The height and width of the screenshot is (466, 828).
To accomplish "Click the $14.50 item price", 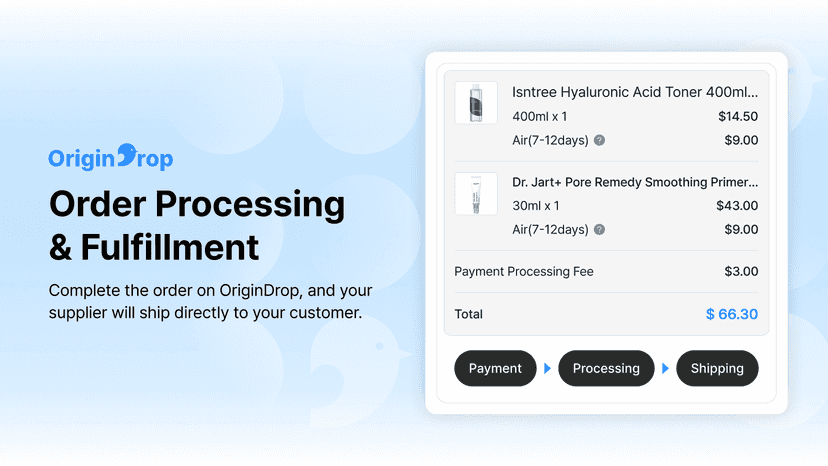I will click(738, 116).
